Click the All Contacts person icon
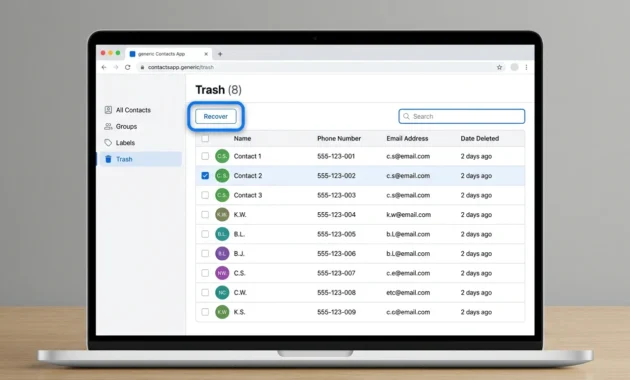This screenshot has width=630, height=380. pyautogui.click(x=108, y=110)
